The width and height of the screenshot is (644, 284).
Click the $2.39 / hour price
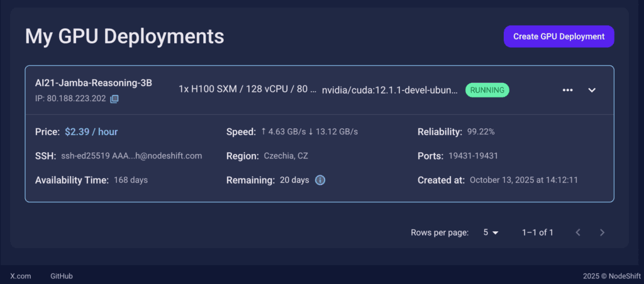click(x=91, y=132)
